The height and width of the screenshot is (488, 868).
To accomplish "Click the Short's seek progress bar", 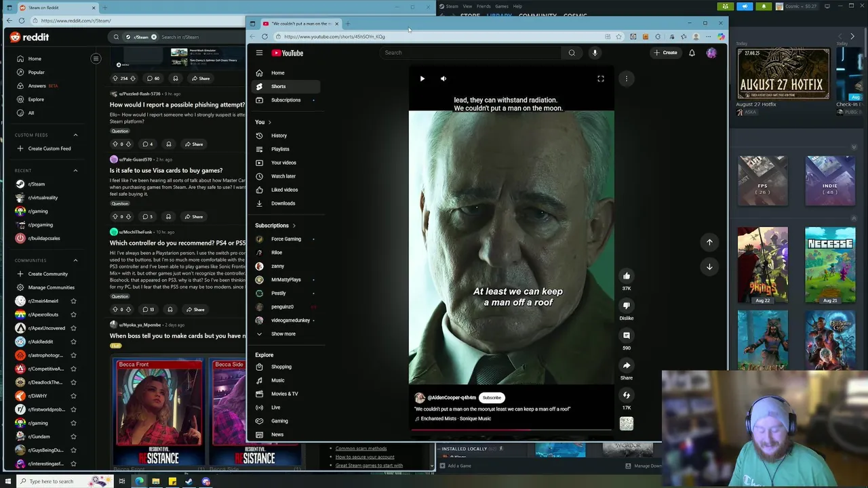I will pos(511,430).
